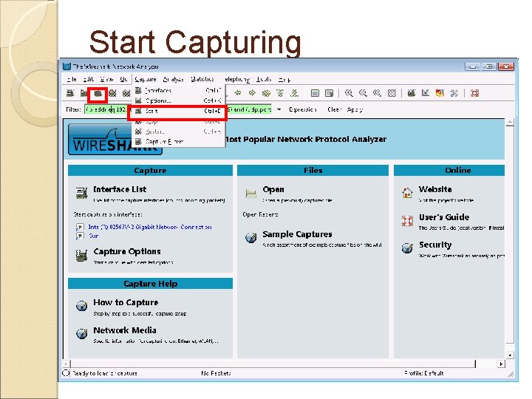Click the Wireshark fin icon in title bar
532x399 pixels.
pos(66,66)
